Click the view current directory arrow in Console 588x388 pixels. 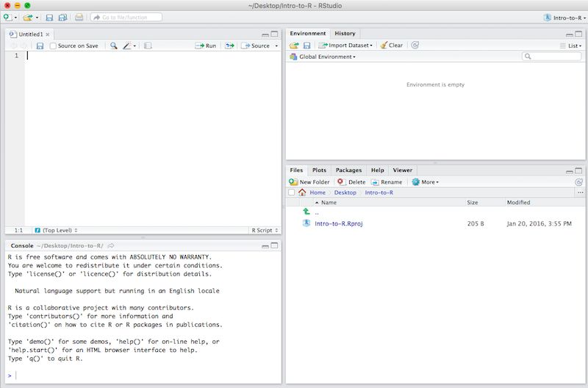[x=111, y=246]
